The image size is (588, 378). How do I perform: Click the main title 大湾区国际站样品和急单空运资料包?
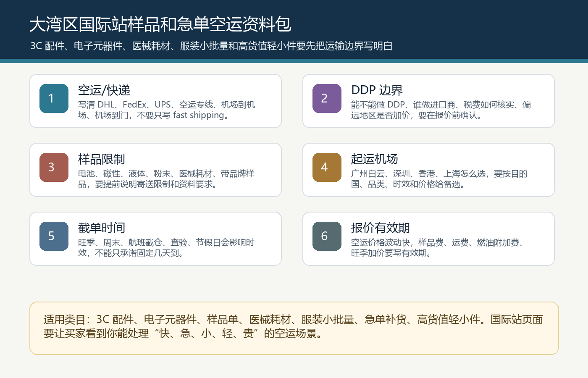tap(160, 24)
